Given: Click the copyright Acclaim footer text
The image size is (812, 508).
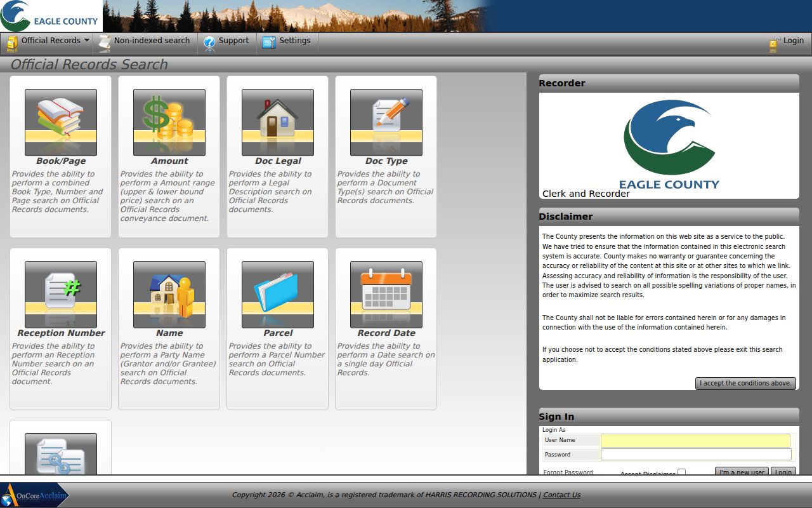Looking at the screenshot, I should click(x=385, y=495).
